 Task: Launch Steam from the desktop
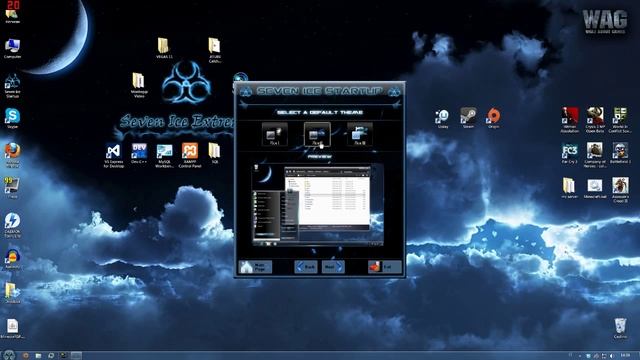468,118
